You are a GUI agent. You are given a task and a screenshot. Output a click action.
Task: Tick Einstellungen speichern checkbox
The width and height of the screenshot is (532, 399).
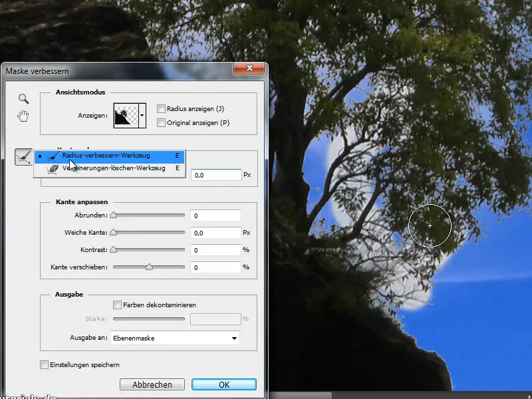point(44,364)
